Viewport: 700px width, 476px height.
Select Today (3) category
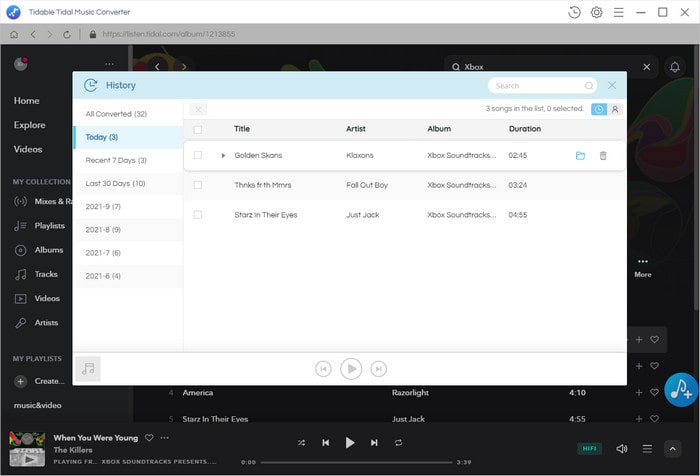[x=128, y=137]
